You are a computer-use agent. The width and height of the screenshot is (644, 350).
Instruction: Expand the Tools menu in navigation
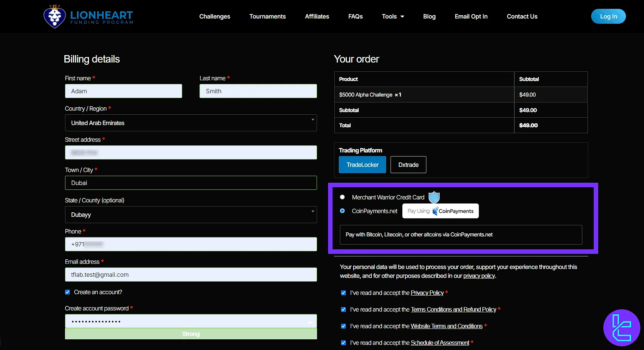(393, 17)
